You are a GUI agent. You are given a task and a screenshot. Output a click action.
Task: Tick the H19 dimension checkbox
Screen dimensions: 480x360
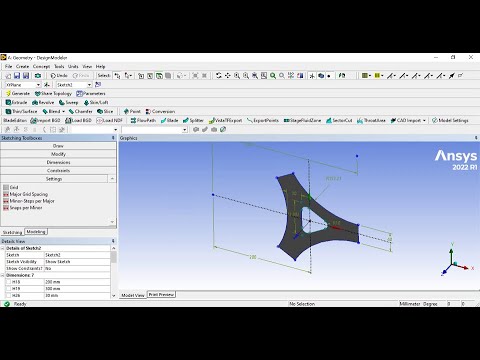click(x=9, y=289)
